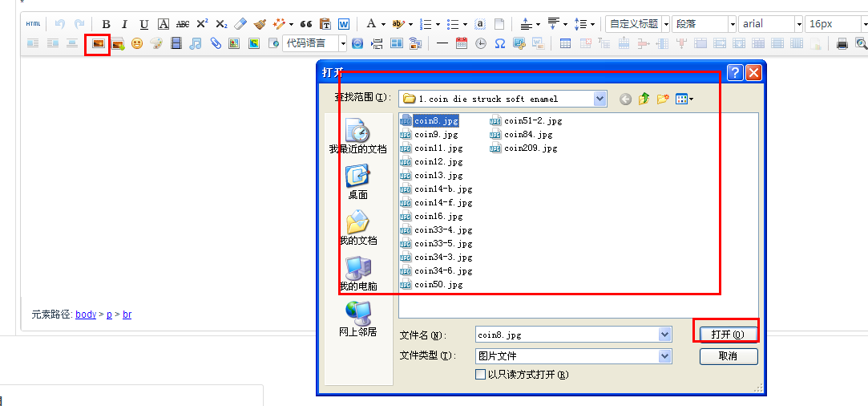This screenshot has width=868, height=406.
Task: Open the emoticon smiley picker
Action: pyautogui.click(x=137, y=43)
